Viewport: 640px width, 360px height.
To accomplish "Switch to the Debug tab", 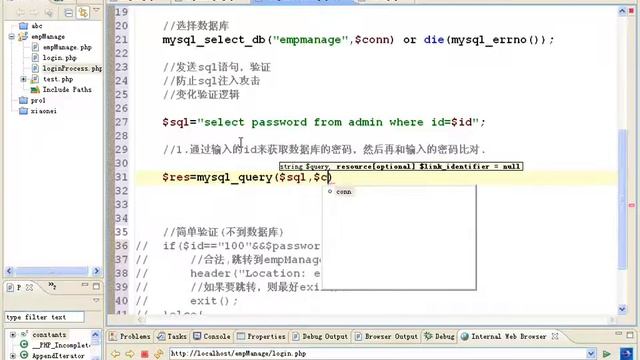I will coord(439,336).
